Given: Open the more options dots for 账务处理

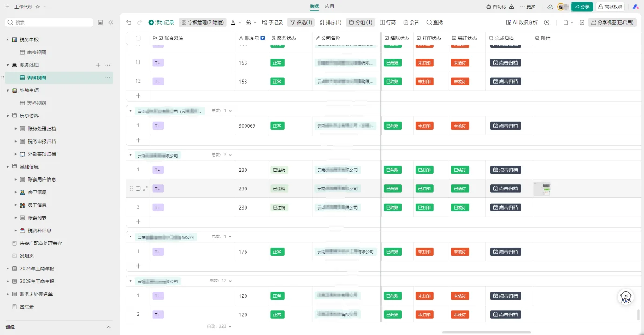Looking at the screenshot, I should [x=108, y=65].
